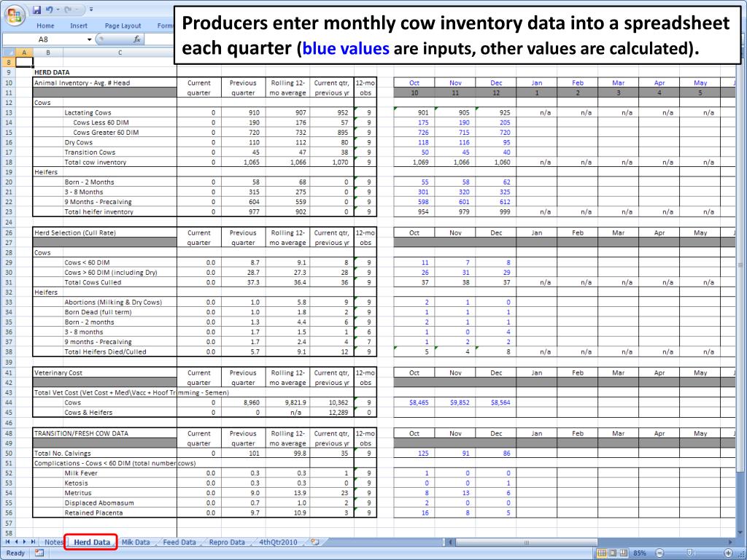This screenshot has width=747, height=560.
Task: Switch to the Mik Data sheet tab
Action: [x=135, y=542]
